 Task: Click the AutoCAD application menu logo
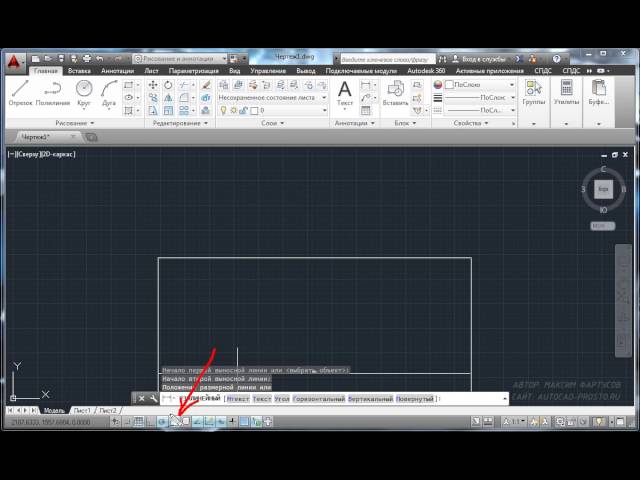pos(14,62)
